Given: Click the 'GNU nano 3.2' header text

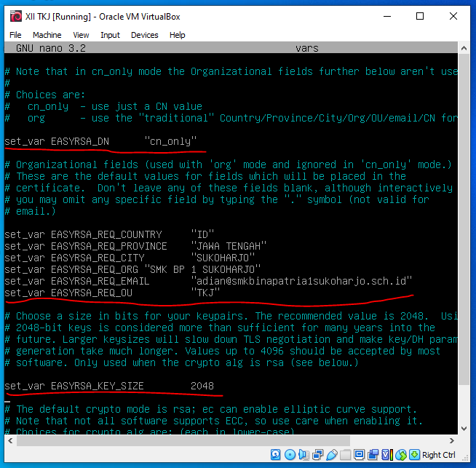Looking at the screenshot, I should [x=51, y=48].
